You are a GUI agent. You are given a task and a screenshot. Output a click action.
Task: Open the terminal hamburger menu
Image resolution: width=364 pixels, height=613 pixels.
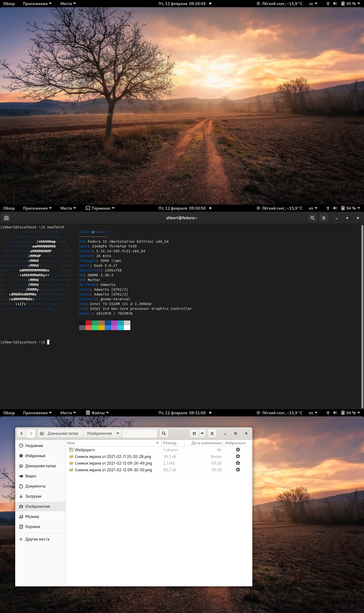pos(324,218)
